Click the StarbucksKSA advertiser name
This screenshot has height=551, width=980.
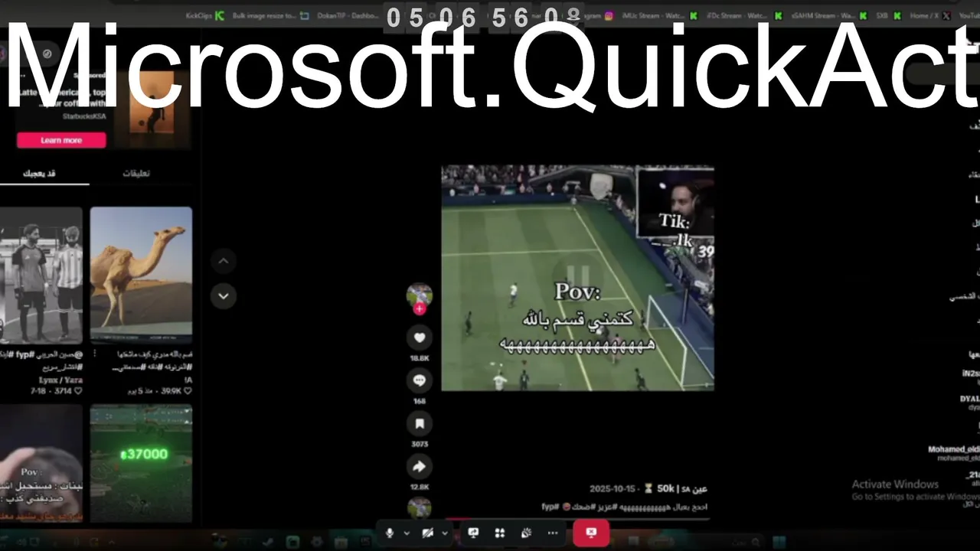(x=84, y=116)
